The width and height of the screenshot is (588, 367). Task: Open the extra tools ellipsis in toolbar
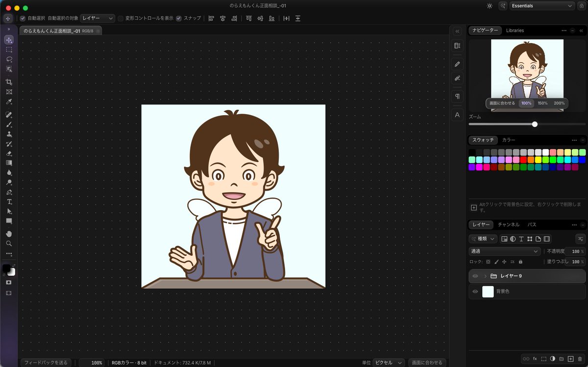pos(9,254)
